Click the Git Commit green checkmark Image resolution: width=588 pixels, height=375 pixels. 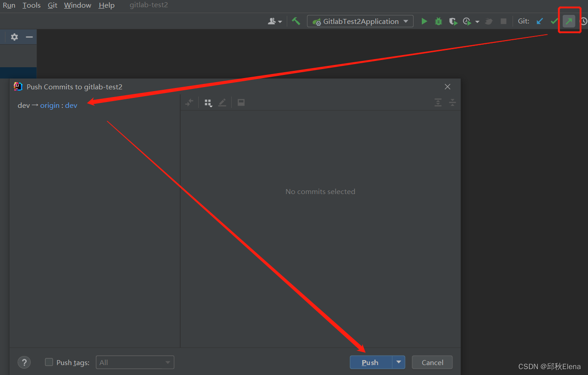[554, 21]
